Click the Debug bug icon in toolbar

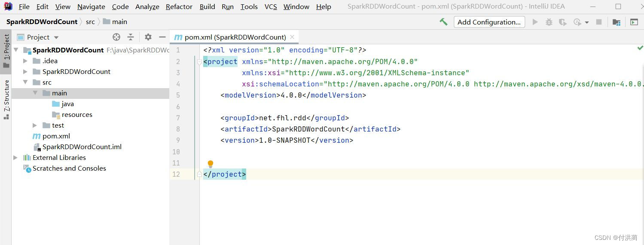[549, 22]
